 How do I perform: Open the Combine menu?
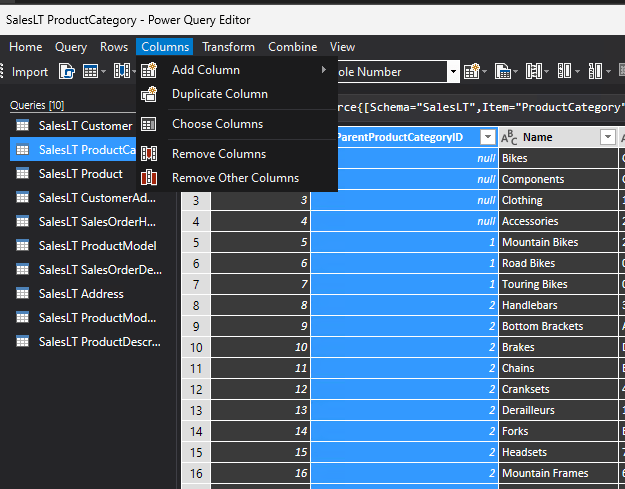293,47
